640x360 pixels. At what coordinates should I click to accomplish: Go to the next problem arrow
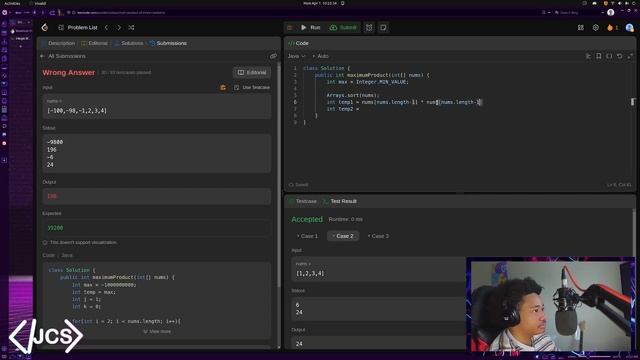click(119, 27)
